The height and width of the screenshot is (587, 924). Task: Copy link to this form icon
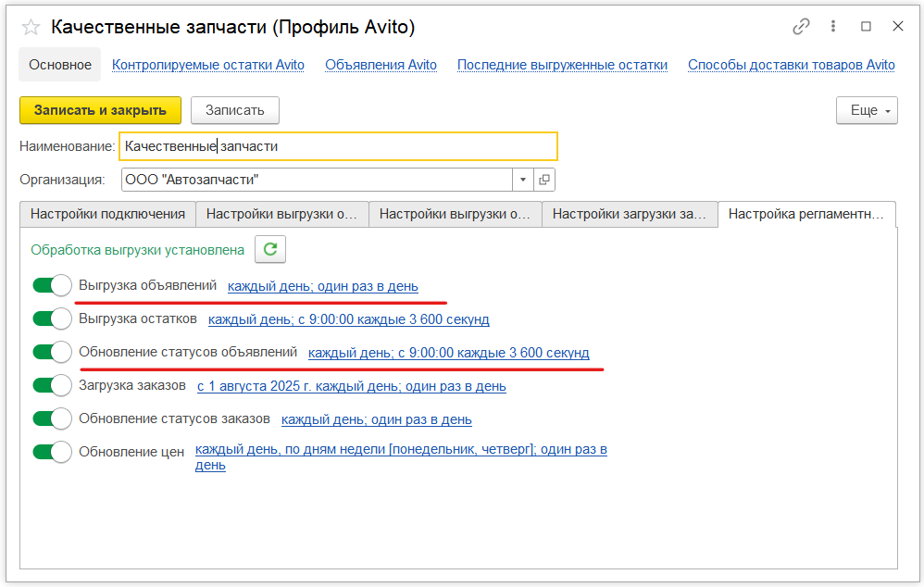pyautogui.click(x=801, y=27)
